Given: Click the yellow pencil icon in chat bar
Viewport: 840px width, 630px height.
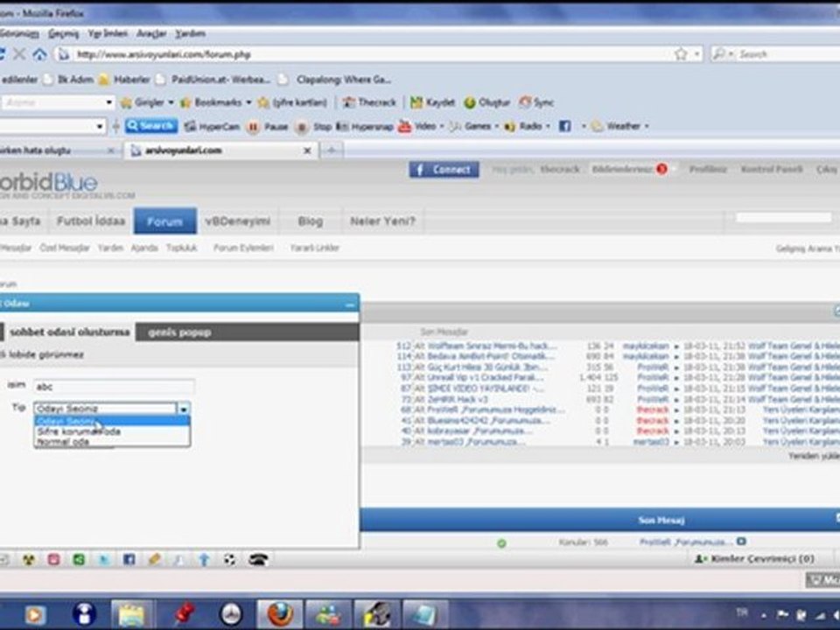Looking at the screenshot, I should click(154, 560).
